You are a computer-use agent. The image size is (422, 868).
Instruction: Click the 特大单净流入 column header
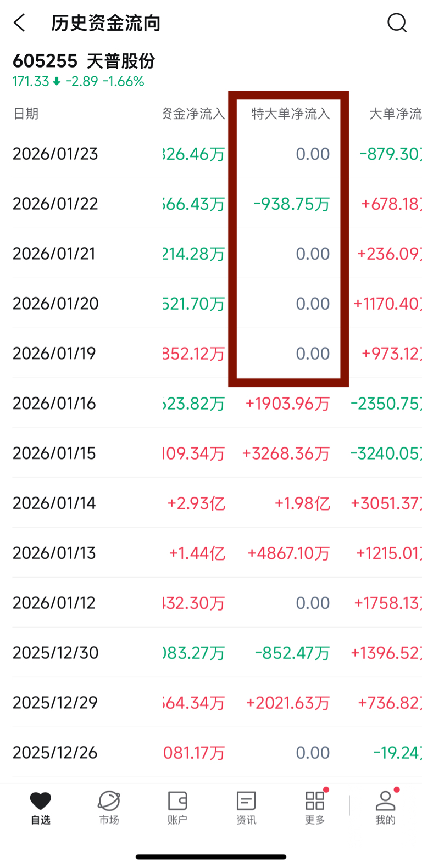coord(290,114)
